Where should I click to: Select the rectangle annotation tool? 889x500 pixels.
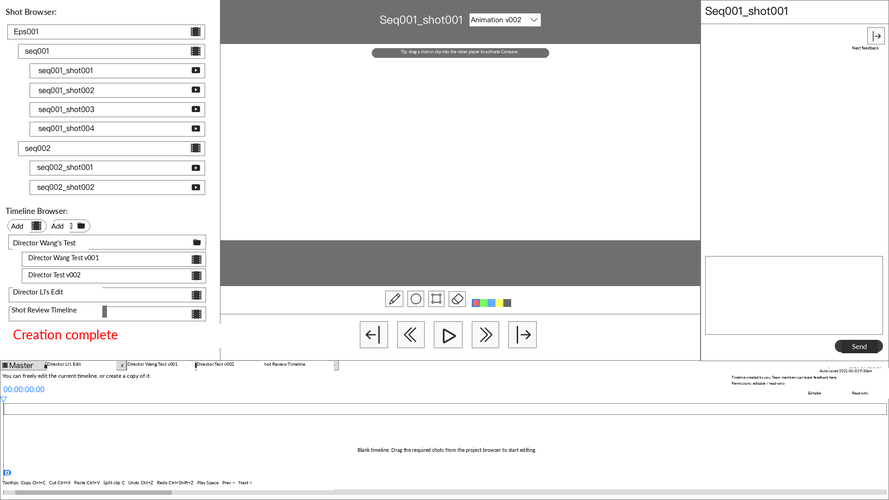click(436, 299)
